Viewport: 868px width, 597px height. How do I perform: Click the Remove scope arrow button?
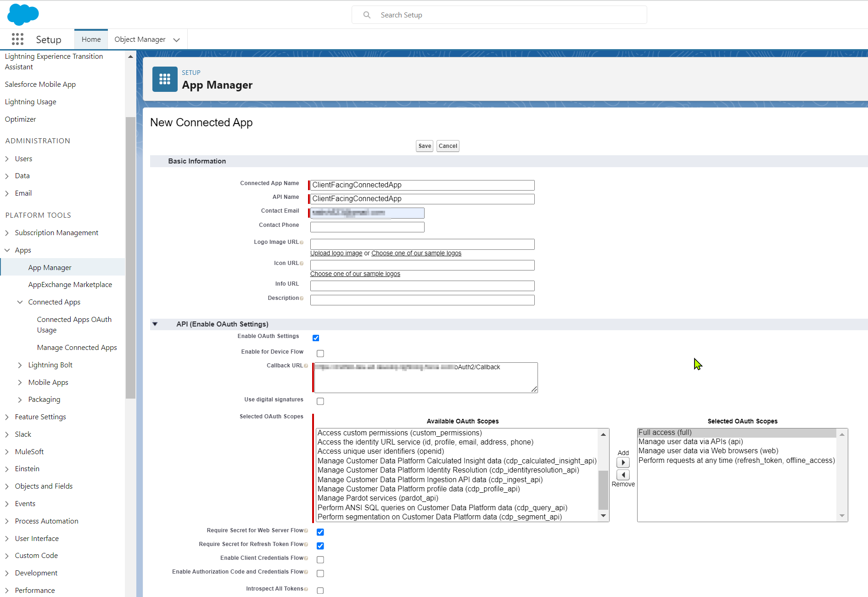[623, 475]
